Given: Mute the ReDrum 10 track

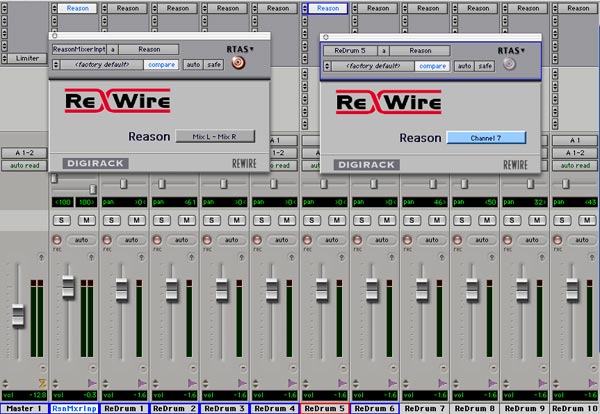Looking at the screenshot, I should pos(587,220).
